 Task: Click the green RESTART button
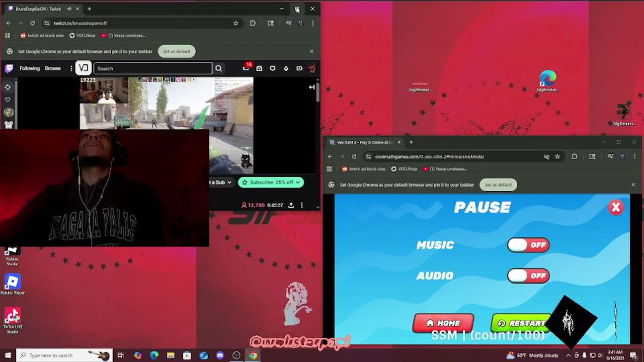(x=521, y=323)
